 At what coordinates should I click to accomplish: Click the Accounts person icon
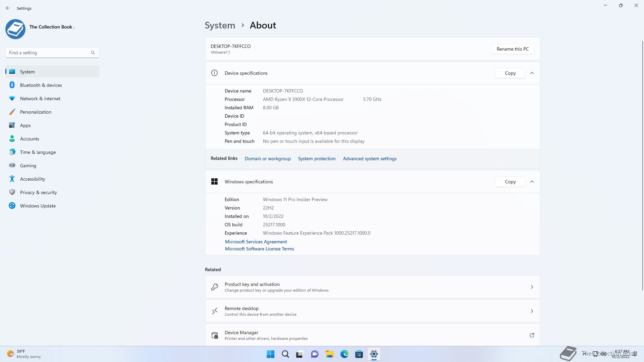click(12, 139)
